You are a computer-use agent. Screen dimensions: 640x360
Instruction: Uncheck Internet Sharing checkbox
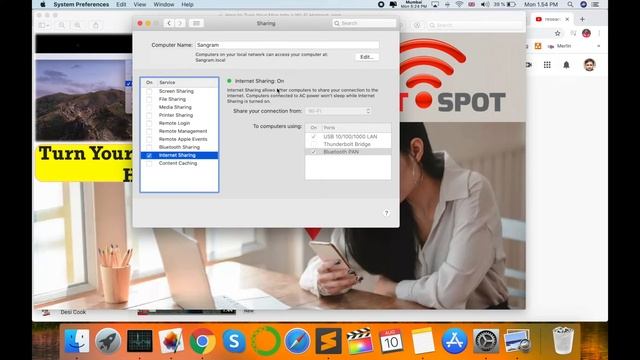(149, 155)
